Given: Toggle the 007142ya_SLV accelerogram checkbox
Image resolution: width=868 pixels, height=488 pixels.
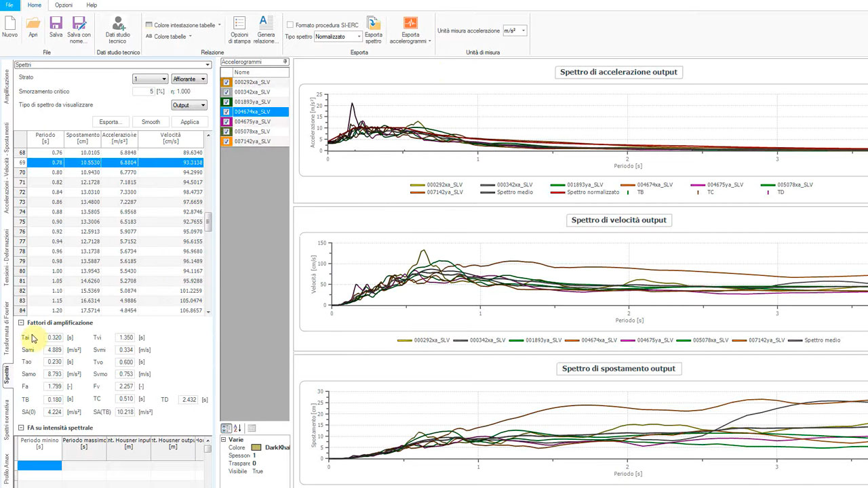Looking at the screenshot, I should pos(226,142).
